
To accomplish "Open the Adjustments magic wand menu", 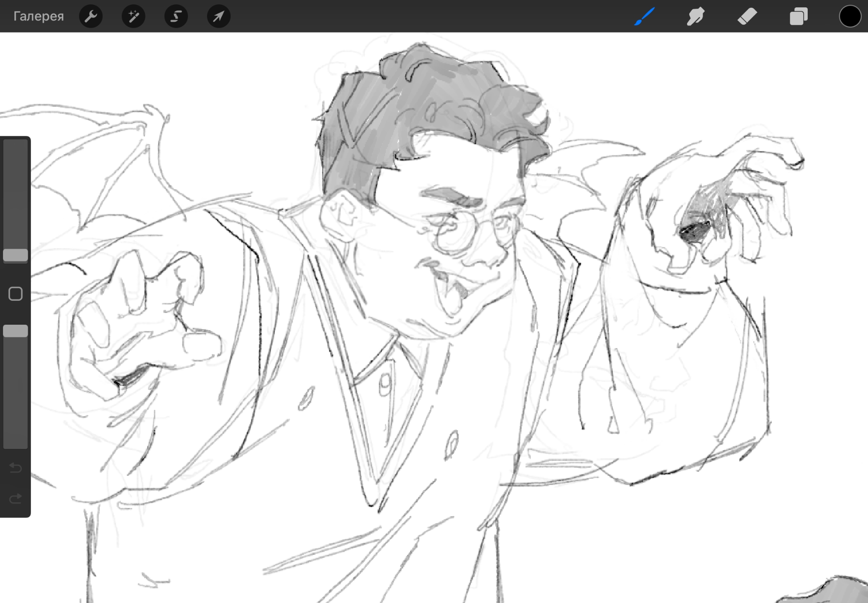I will pos(133,16).
